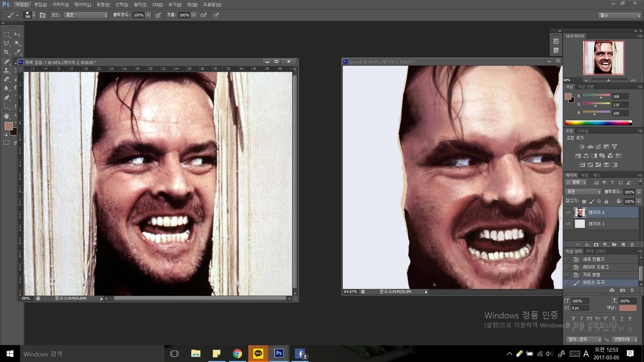Select the Eyedropper tool
This screenshot has width=644, height=362.
pos(17,52)
